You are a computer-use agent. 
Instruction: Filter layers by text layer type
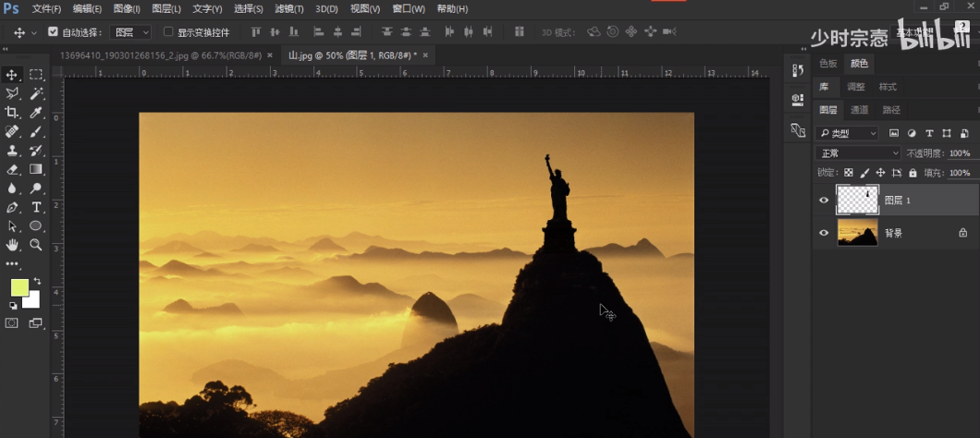[929, 133]
